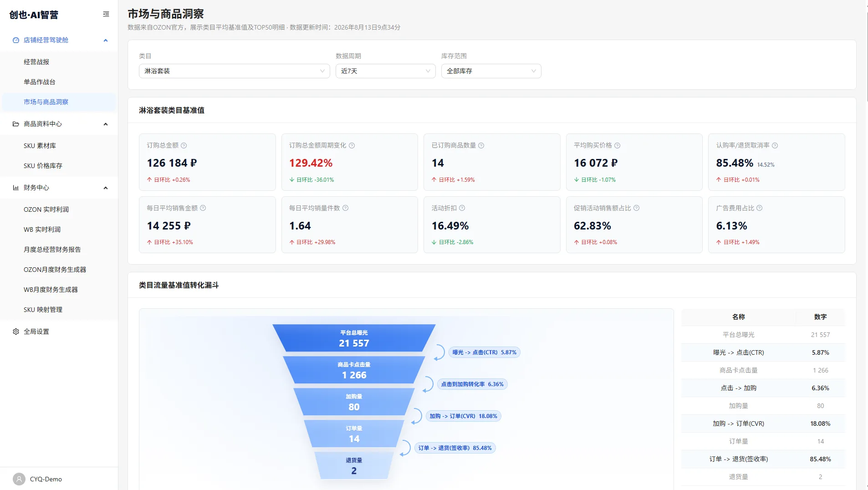Collapse 店铺经营驾驶舱 menu chevron

(106, 40)
